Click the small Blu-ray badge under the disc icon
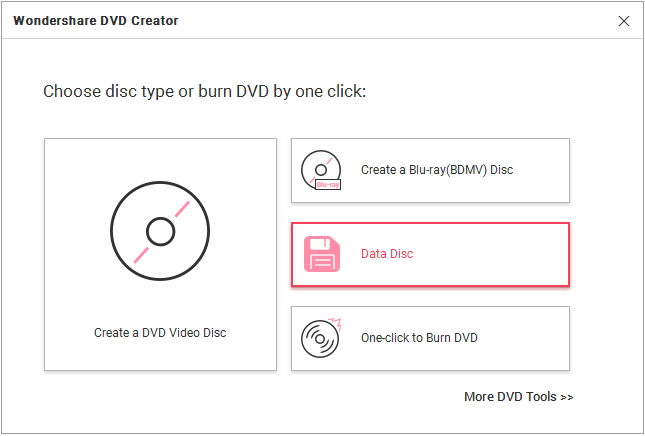 (x=327, y=185)
